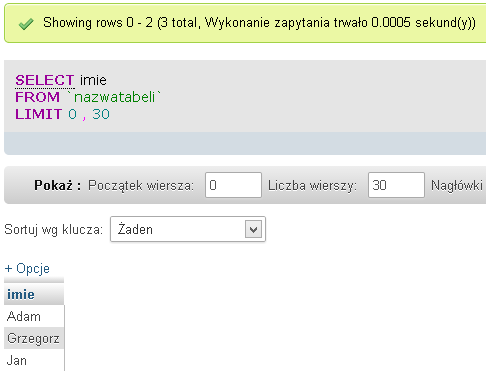This screenshot has height=383, width=486.
Task: Click the `nazwatabeli` table name in query
Action: pos(114,97)
